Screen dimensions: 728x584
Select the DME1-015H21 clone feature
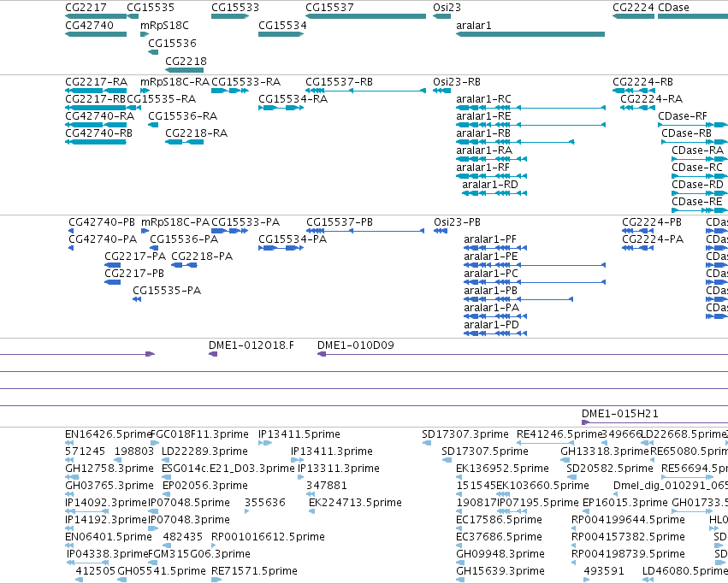(x=654, y=422)
